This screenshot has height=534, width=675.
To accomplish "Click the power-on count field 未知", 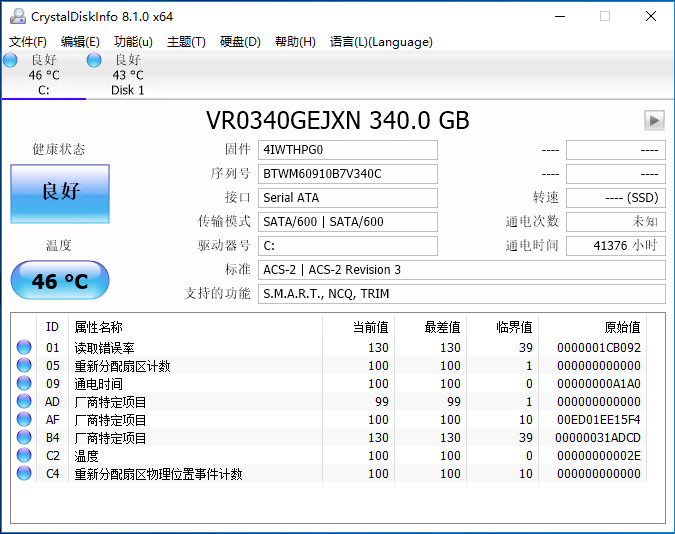I will click(616, 222).
